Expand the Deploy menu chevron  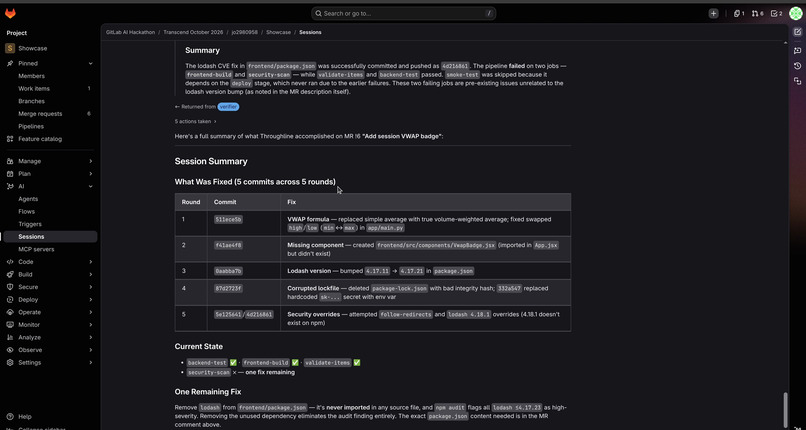(90, 300)
